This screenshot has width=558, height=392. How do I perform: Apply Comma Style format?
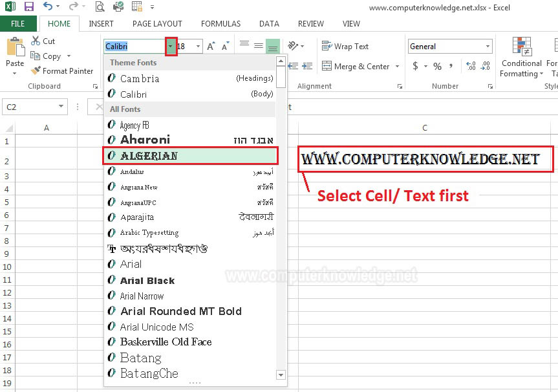coord(451,66)
